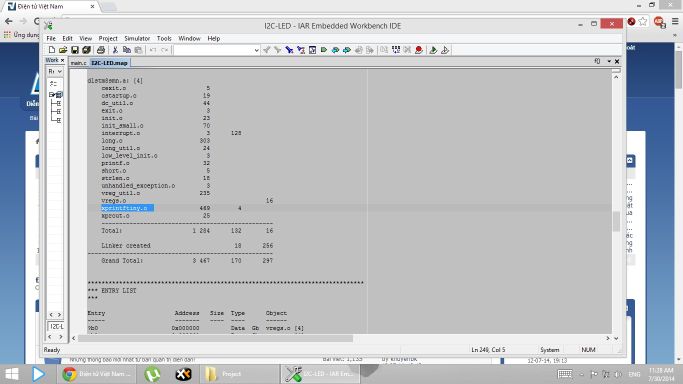
Task: Click the editor vertical scrollbar thumb
Action: (x=616, y=221)
